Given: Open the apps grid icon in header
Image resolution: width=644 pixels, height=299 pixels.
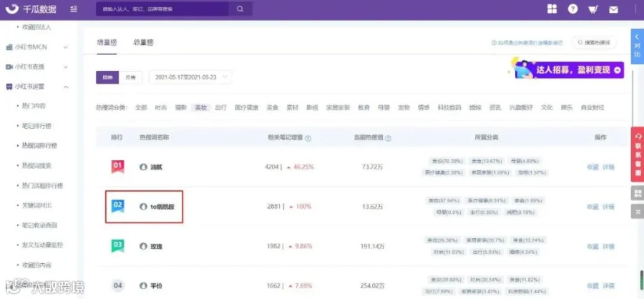Looking at the screenshot, I should 552,9.
